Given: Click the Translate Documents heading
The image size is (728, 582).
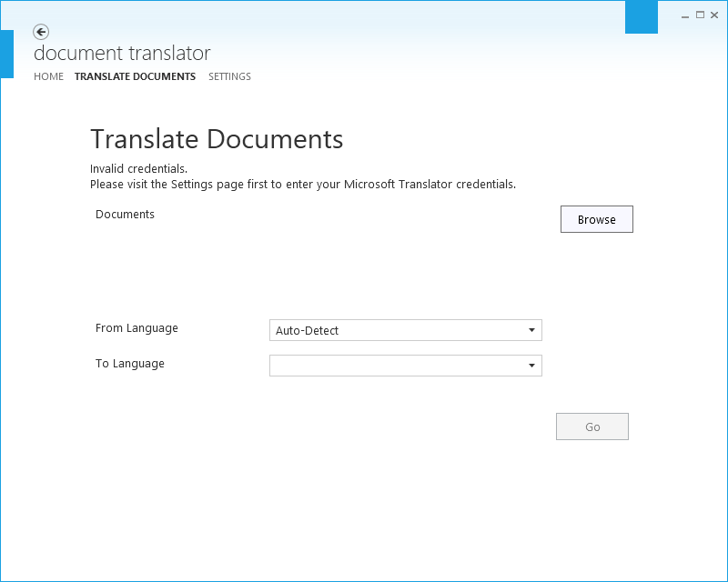Looking at the screenshot, I should tap(217, 139).
